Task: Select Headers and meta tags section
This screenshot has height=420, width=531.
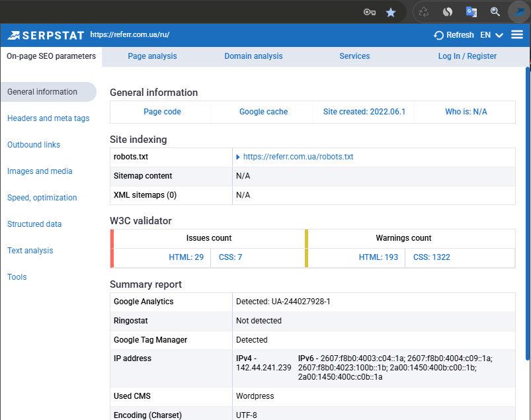Action: pos(48,118)
